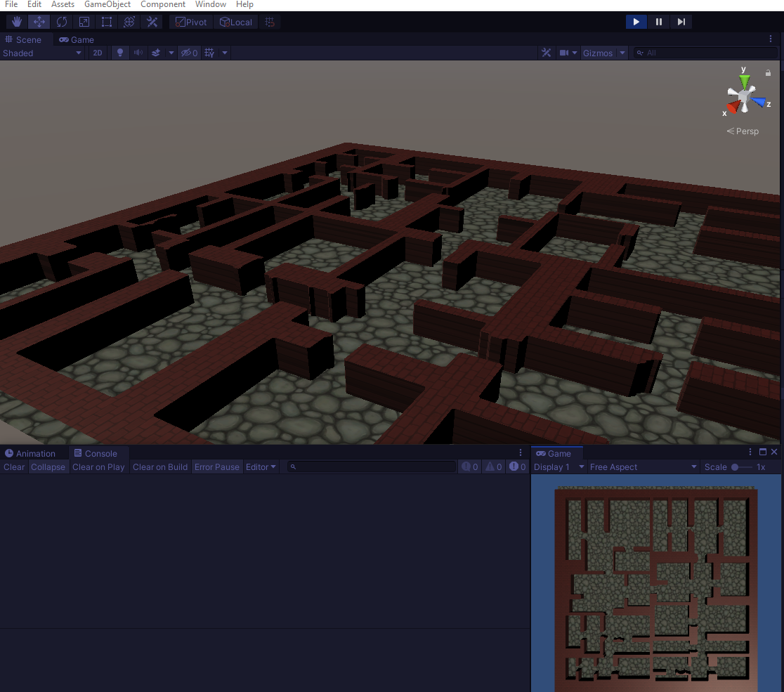
Task: Click the blue Z axis gizmo cone
Action: click(759, 101)
